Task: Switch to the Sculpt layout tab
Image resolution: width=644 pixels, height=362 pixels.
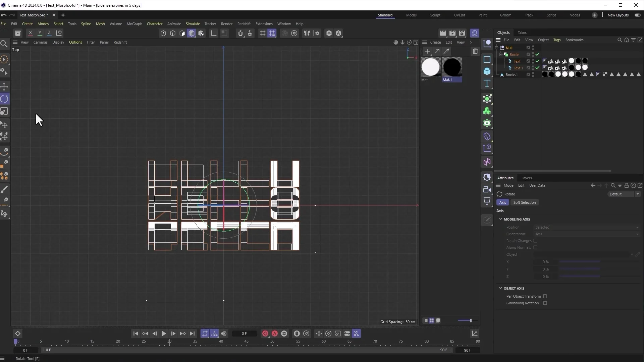Action: [x=435, y=15]
